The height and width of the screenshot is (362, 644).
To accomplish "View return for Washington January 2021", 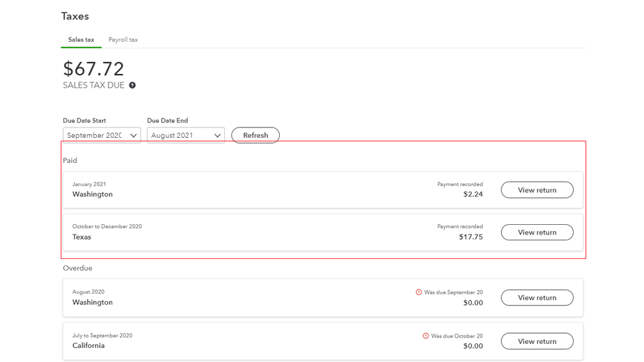I will tap(537, 190).
